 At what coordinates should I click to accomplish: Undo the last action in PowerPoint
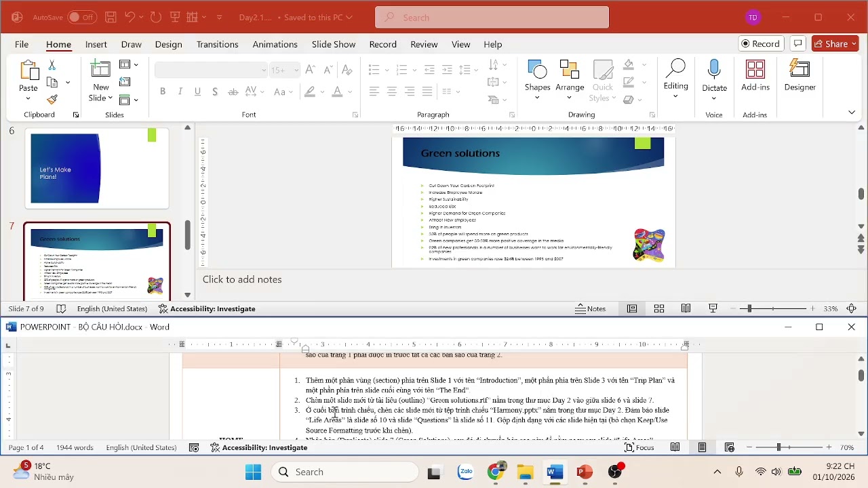[x=130, y=17]
